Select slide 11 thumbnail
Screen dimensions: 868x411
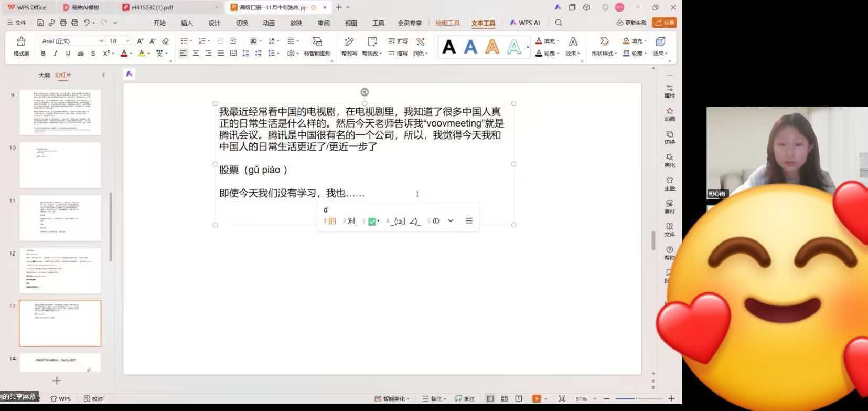(60, 218)
